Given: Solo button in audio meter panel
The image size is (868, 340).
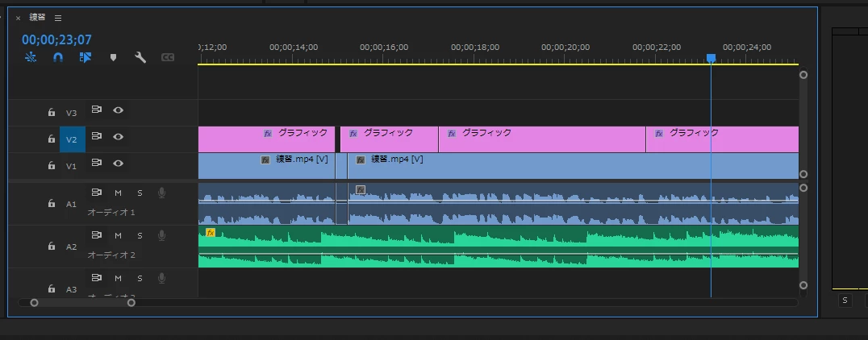Looking at the screenshot, I should (845, 301).
